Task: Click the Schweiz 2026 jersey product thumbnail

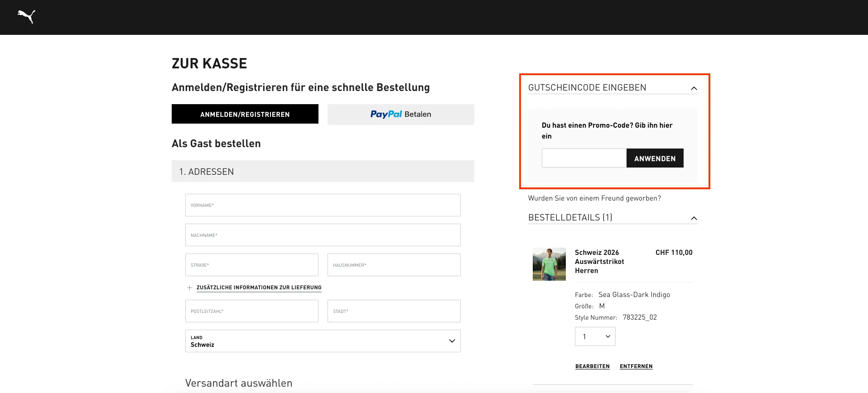Action: [549, 264]
